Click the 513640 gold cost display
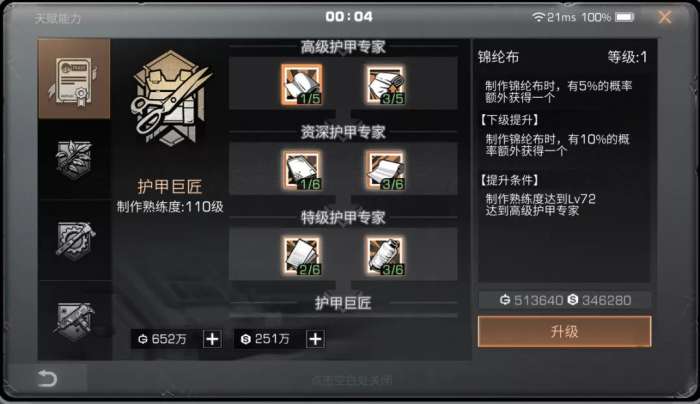 coord(531,300)
